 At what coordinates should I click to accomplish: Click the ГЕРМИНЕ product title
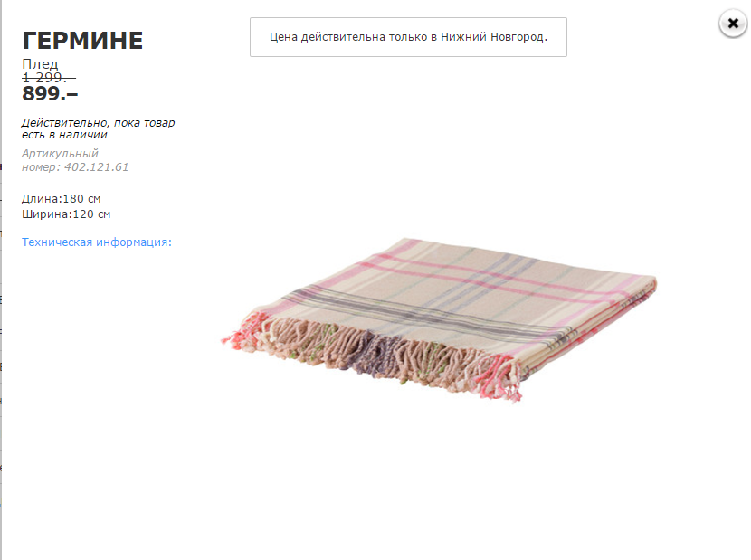click(82, 40)
